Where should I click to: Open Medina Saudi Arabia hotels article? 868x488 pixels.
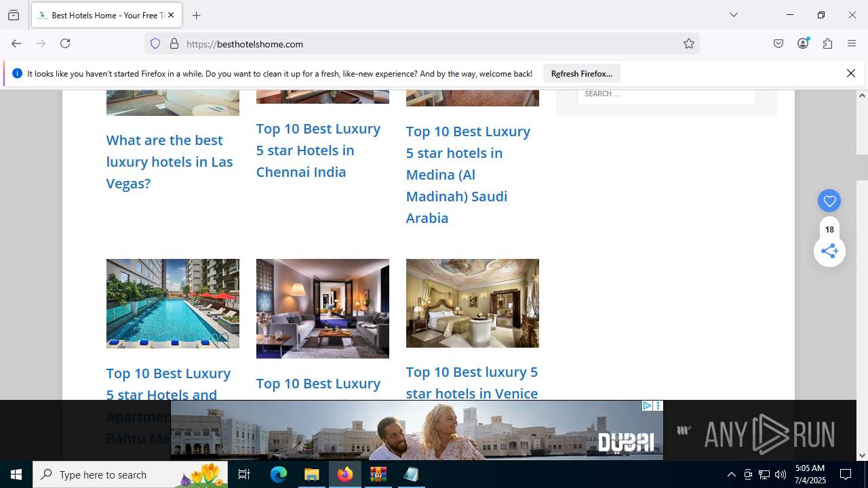(468, 174)
